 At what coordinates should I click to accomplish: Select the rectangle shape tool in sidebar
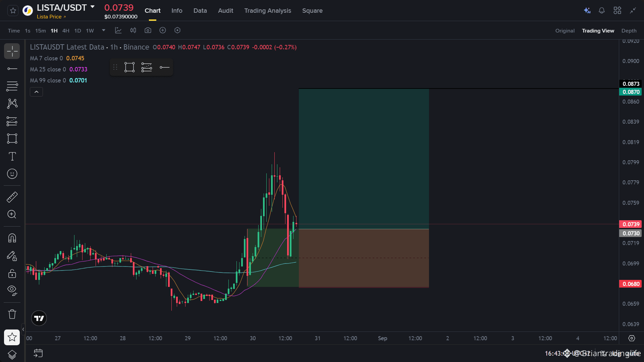click(12, 138)
